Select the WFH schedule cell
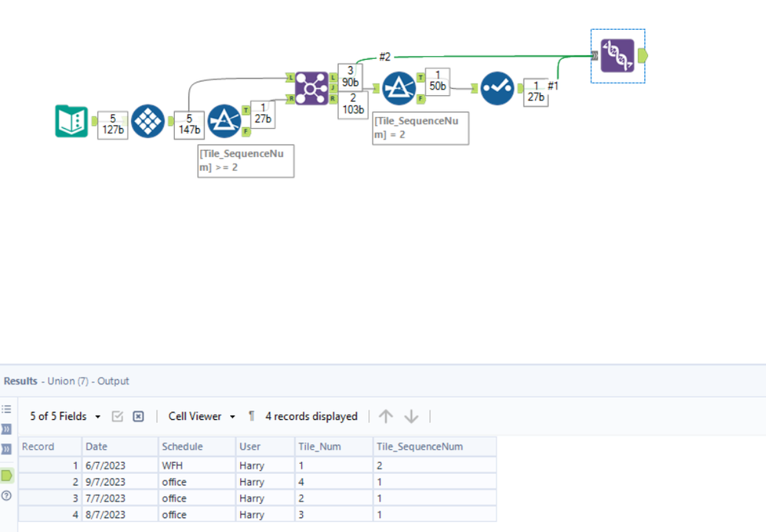Screen dimensions: 766x532 point(197,465)
